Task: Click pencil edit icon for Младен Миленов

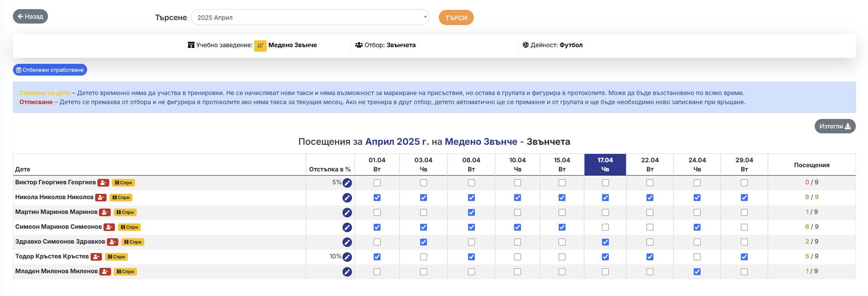Action: (x=347, y=272)
